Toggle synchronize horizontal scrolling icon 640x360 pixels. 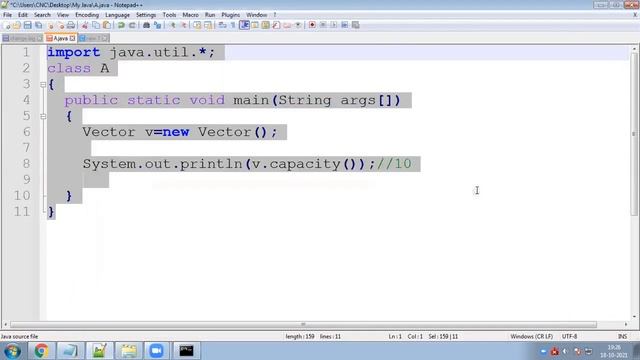coord(208,25)
